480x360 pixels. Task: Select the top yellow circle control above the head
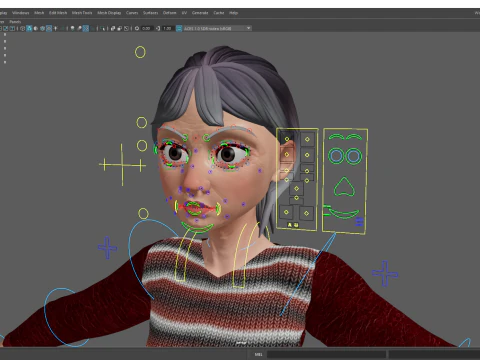(x=140, y=52)
